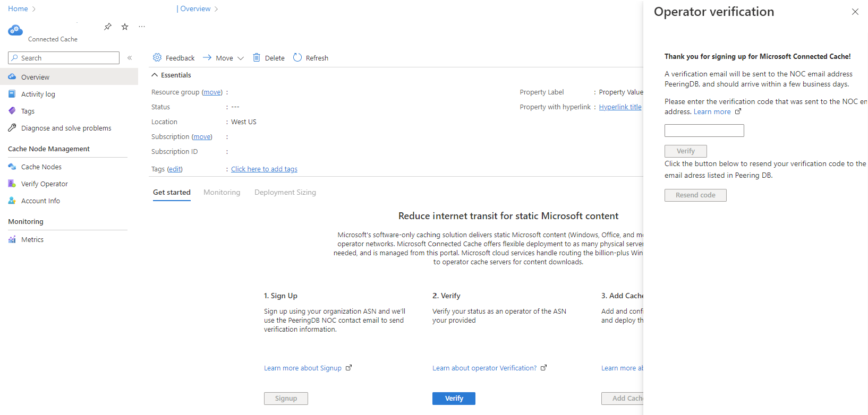Click the Feedback toolbar icon
This screenshot has width=868, height=415.
click(x=157, y=58)
